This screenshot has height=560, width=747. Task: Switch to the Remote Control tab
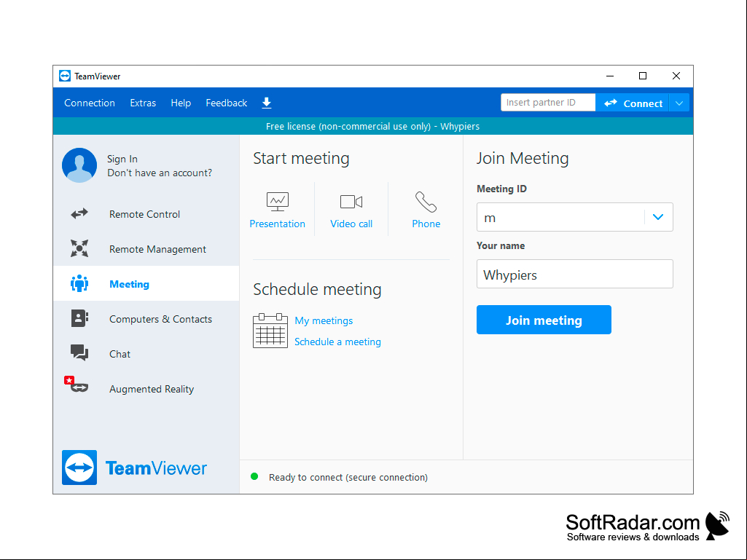click(146, 214)
